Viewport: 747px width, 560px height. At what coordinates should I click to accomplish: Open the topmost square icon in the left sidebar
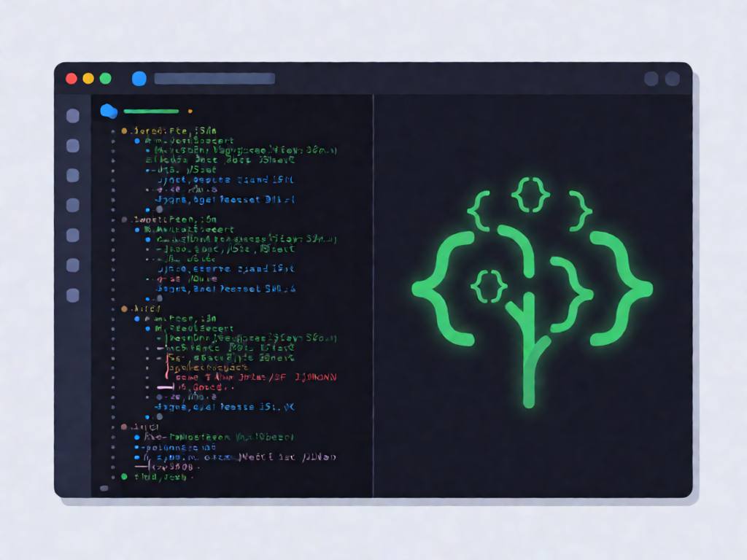pos(73,116)
